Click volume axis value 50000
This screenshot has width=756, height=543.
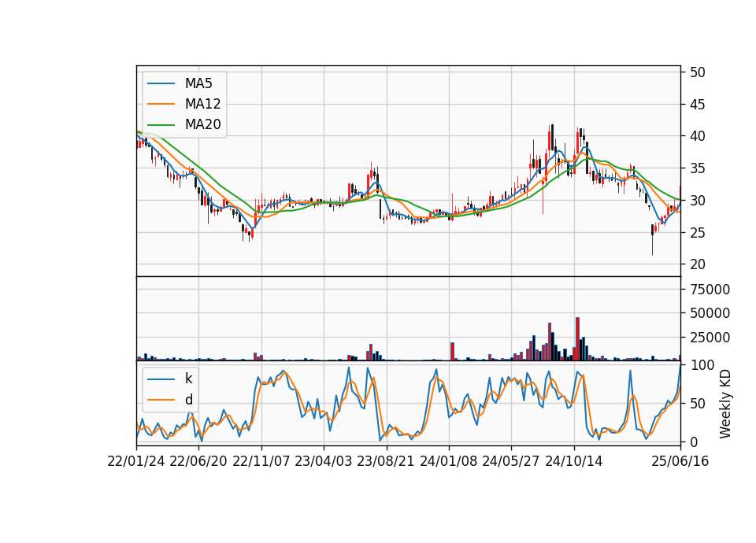click(x=710, y=313)
